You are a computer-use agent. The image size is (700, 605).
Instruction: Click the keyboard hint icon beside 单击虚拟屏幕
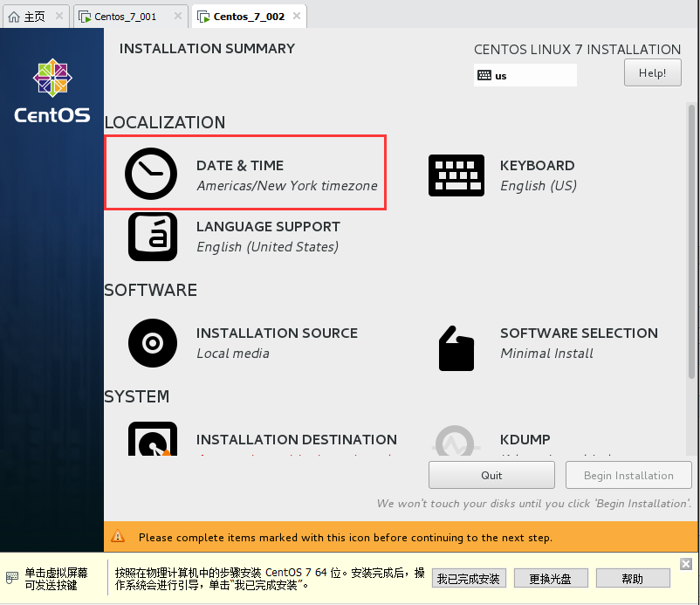pos(12,577)
